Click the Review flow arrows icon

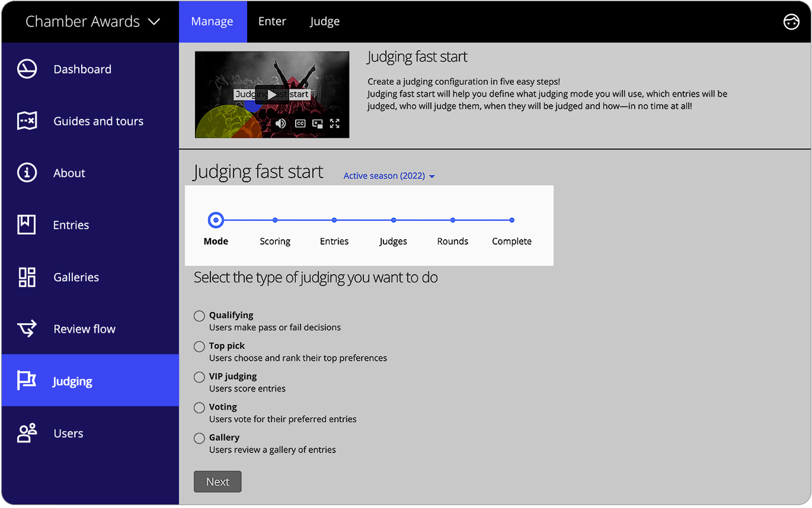click(x=26, y=328)
